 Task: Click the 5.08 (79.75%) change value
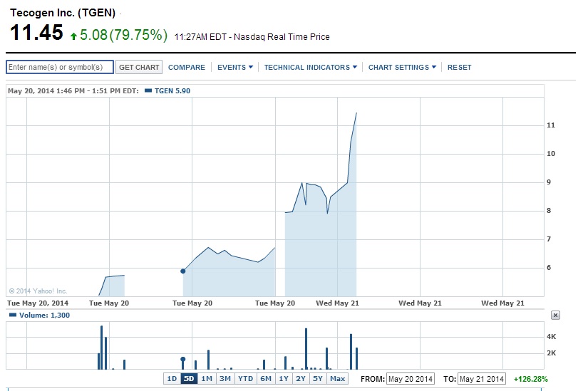click(123, 35)
